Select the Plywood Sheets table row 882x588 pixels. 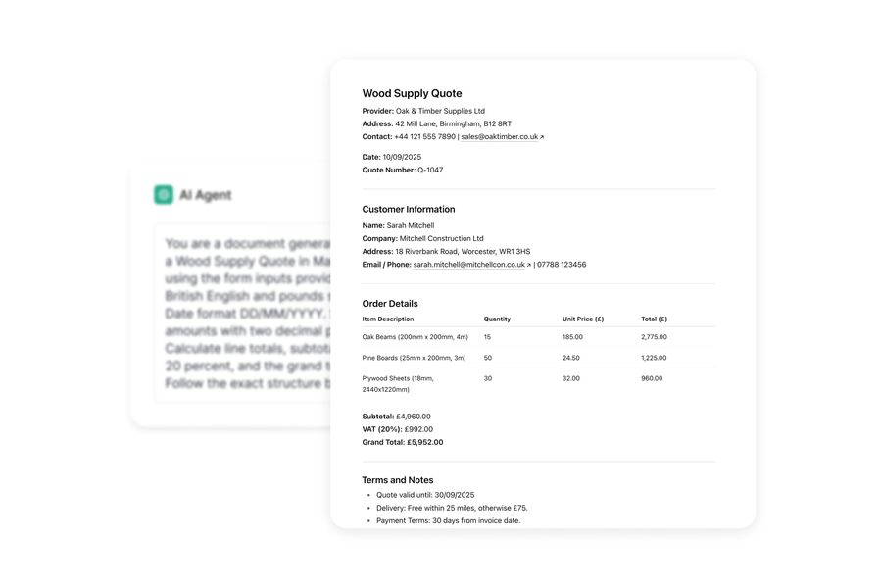[539, 384]
